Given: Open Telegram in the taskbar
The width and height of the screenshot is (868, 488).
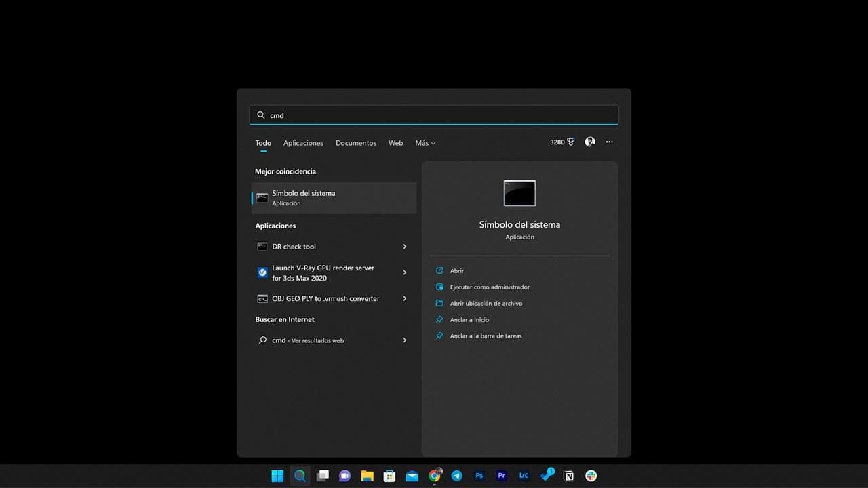Looking at the screenshot, I should [x=456, y=476].
